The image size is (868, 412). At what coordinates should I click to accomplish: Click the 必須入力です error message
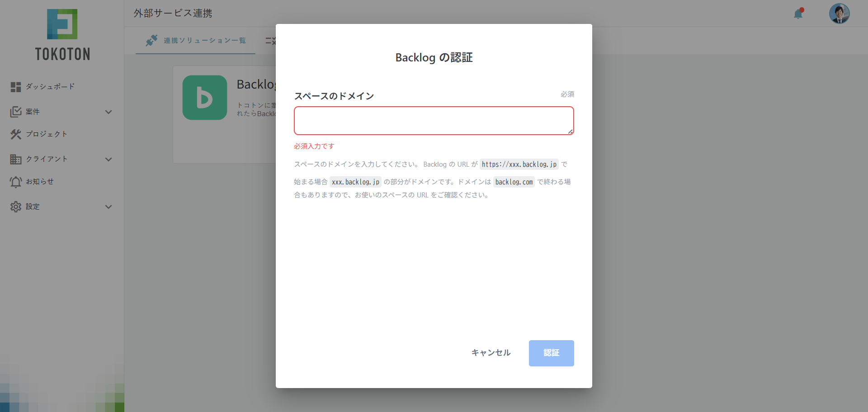[314, 146]
